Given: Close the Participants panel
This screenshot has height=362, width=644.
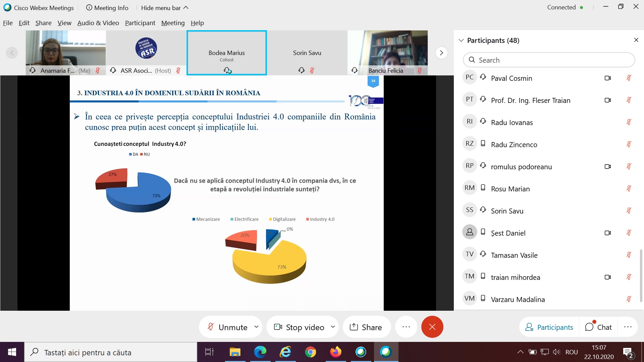Looking at the screenshot, I should point(636,40).
